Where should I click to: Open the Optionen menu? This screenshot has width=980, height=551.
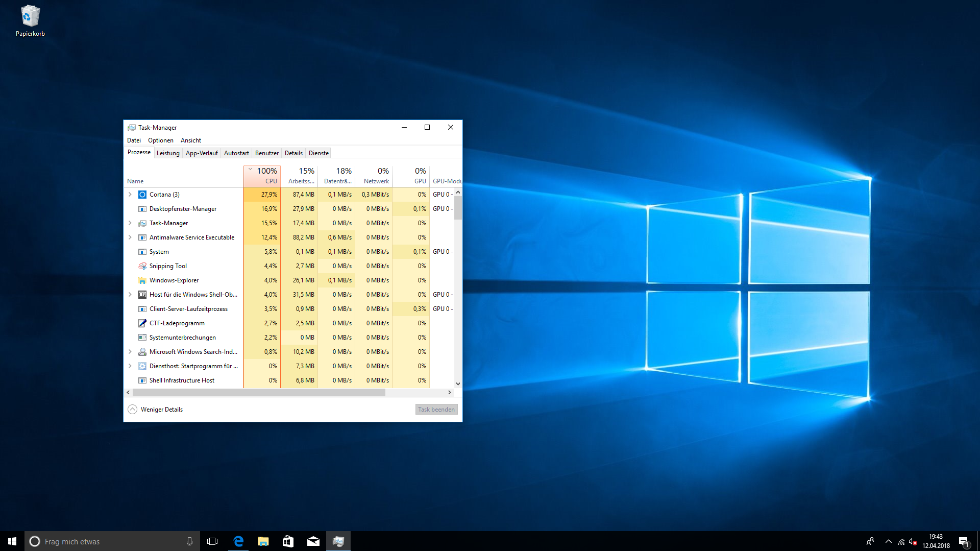tap(161, 140)
